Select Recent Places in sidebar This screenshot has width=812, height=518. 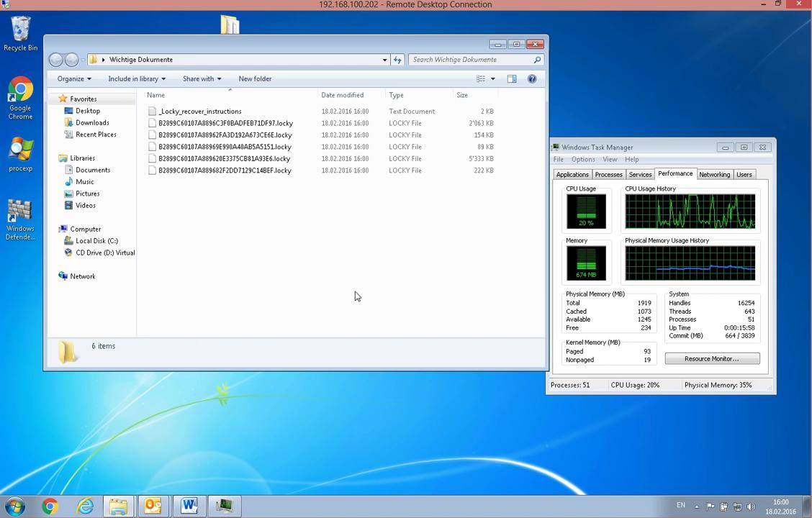pos(96,135)
